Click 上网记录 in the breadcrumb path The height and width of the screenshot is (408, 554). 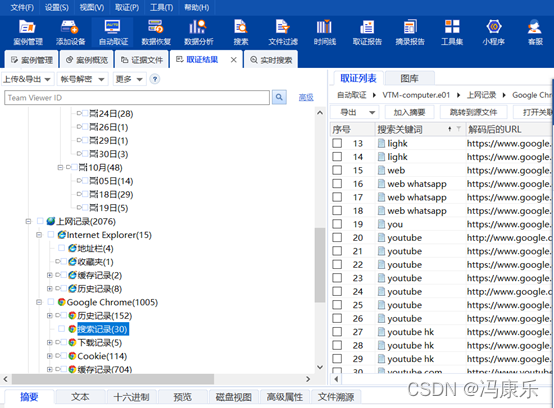(x=481, y=95)
